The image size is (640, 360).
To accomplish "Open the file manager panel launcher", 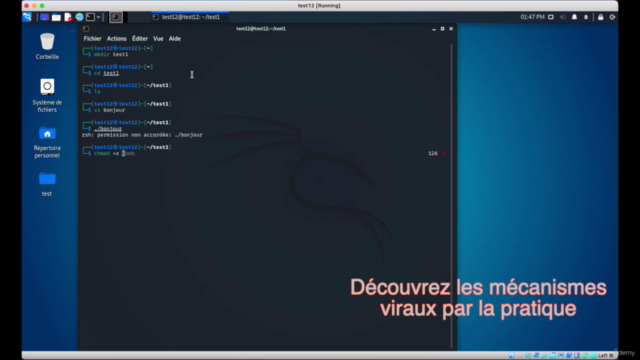I will pyautogui.click(x=56, y=17).
